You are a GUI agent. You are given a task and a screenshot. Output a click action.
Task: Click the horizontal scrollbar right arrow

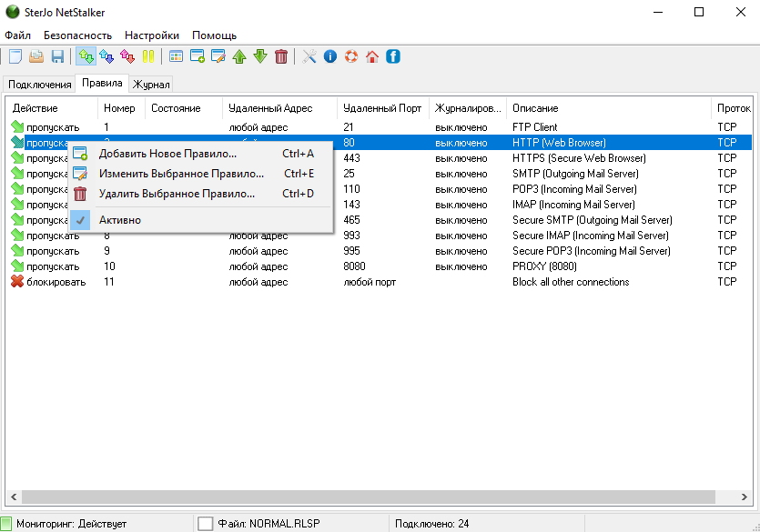tap(744, 497)
